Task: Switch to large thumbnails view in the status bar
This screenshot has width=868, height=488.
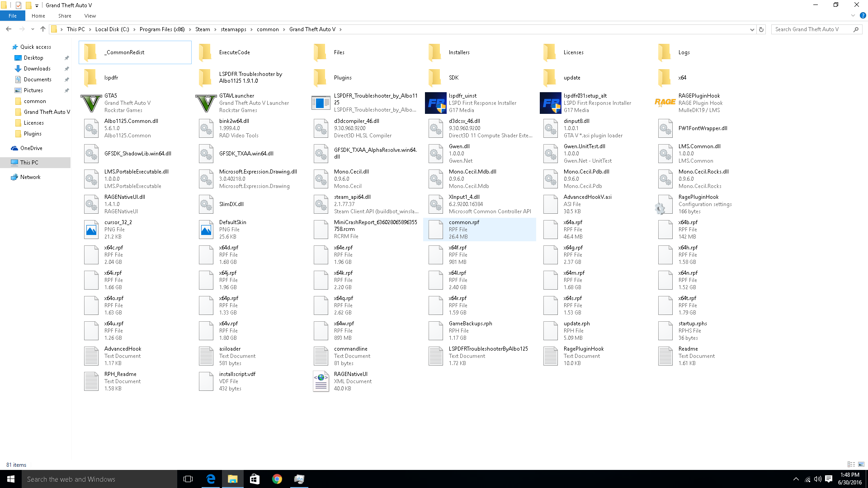Action: 861,465
